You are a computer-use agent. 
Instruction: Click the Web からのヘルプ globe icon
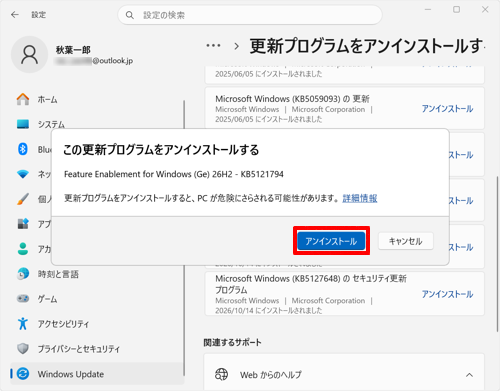[x=222, y=374]
